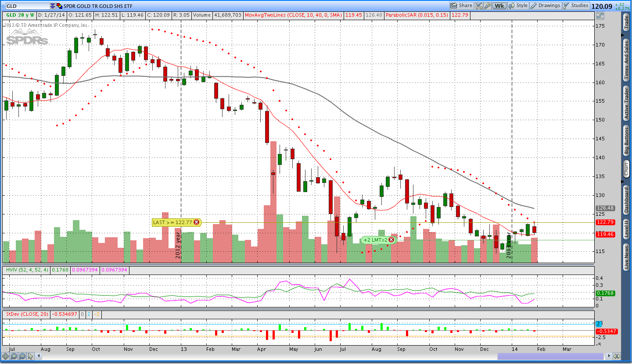Click the 2012 year vertical marker label

pyautogui.click(x=178, y=246)
